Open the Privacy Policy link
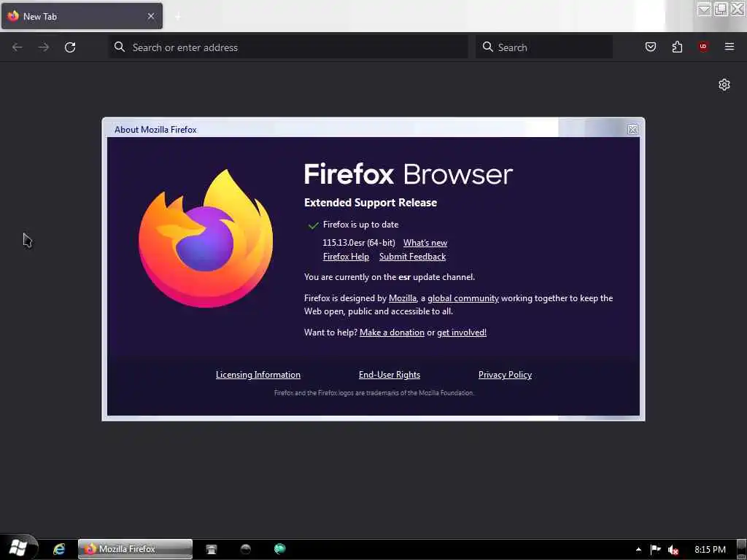The image size is (747, 560). 505,375
